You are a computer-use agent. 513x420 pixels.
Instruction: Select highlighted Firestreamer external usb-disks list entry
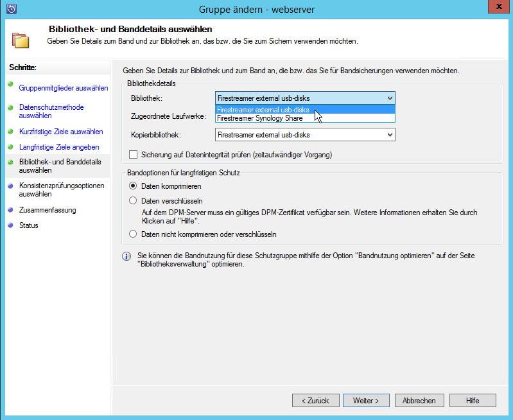click(263, 110)
